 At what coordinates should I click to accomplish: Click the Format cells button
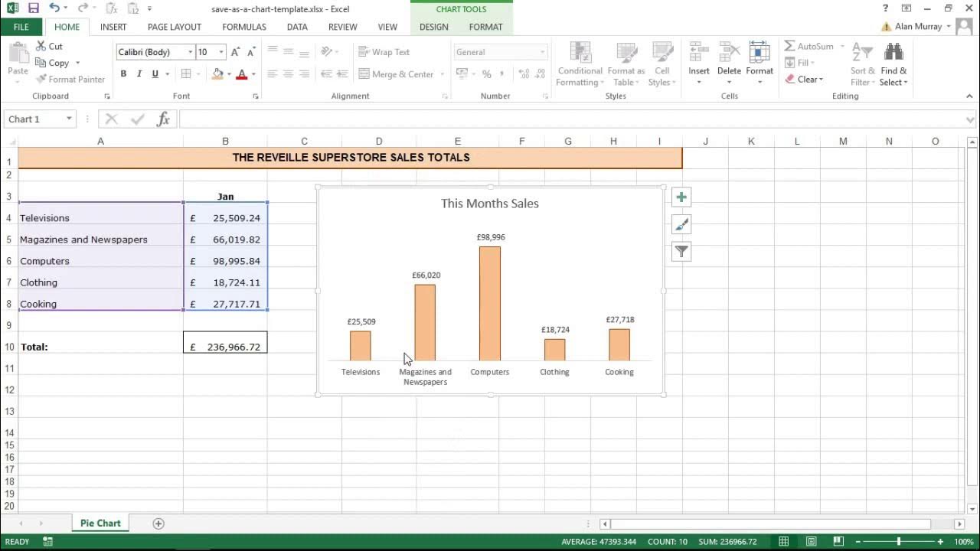pyautogui.click(x=759, y=64)
